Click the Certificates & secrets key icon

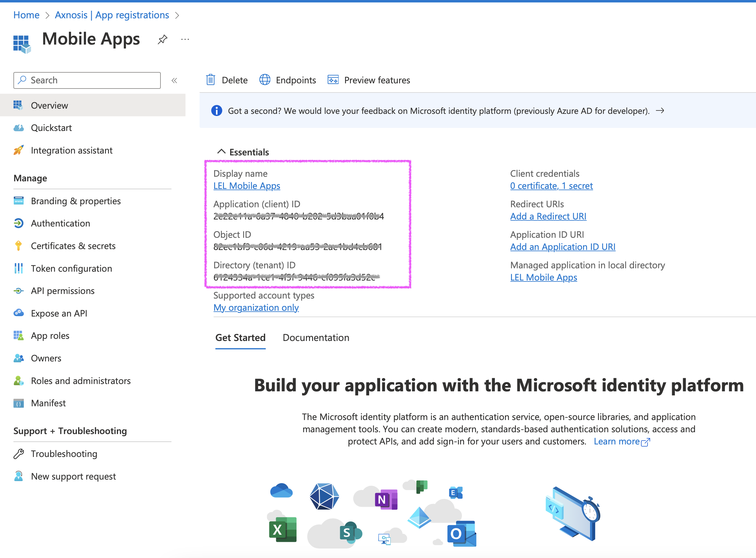(x=19, y=246)
